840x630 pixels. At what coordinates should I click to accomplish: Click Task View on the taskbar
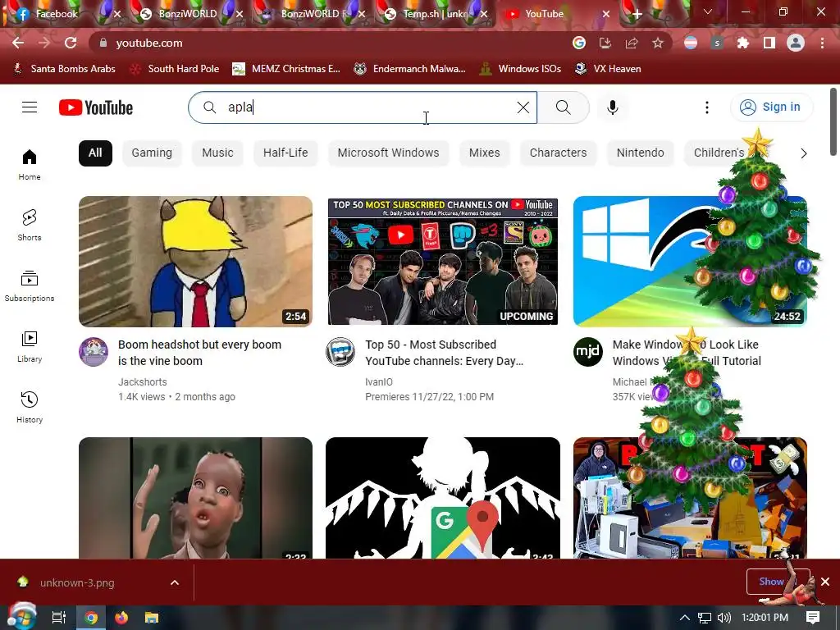tap(59, 618)
